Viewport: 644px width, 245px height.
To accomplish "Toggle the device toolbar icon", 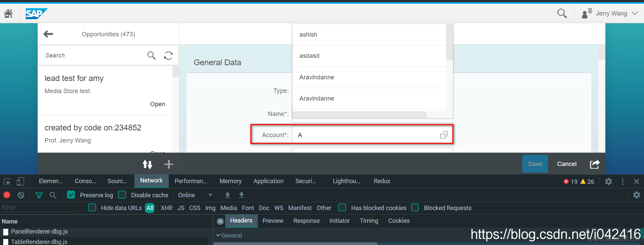I will click(x=21, y=181).
